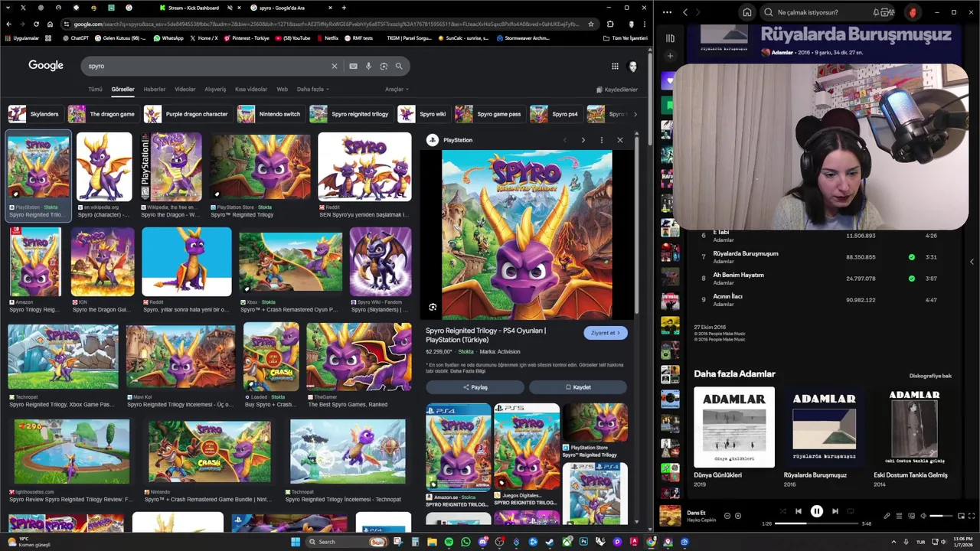This screenshot has width=980, height=551.
Task: Switch to the Videolar tab
Action: pos(185,90)
